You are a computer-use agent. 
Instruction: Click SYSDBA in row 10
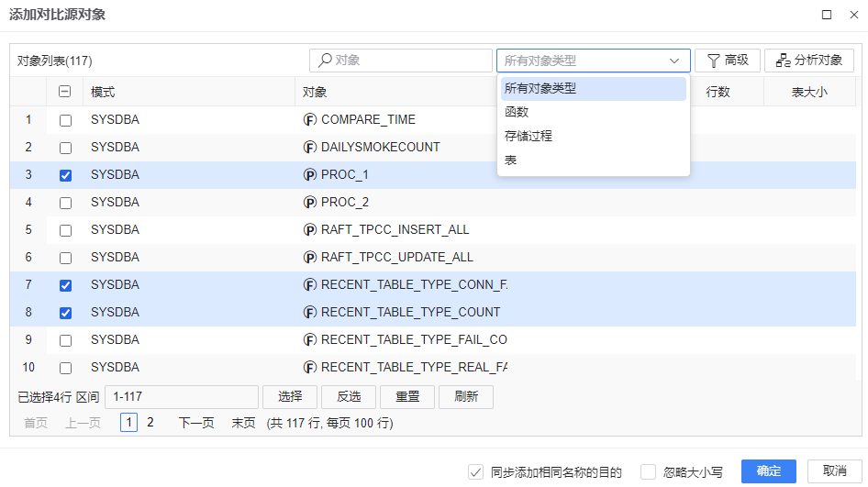(x=115, y=368)
